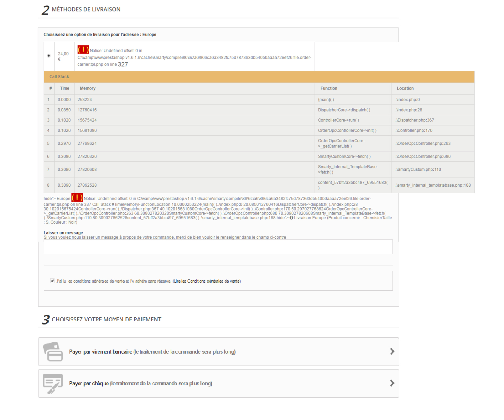
Task: Click the ..\OrderOpcController.php:263 location cell
Action: (x=433, y=143)
